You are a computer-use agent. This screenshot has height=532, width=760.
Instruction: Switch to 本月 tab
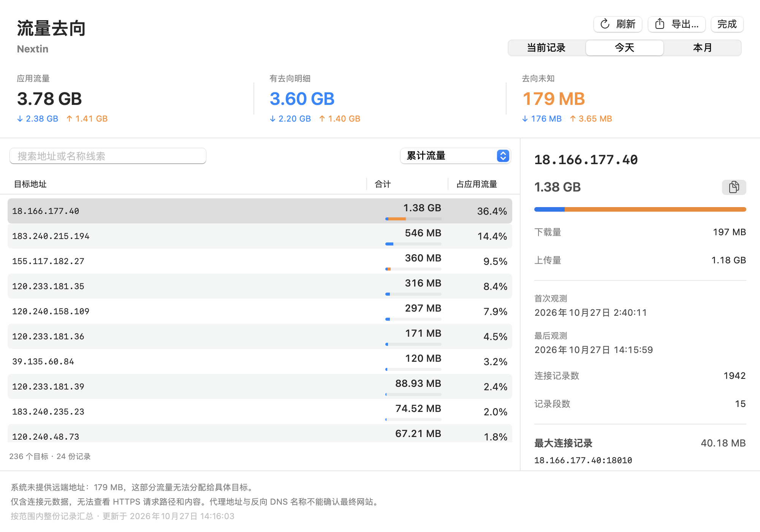click(702, 48)
